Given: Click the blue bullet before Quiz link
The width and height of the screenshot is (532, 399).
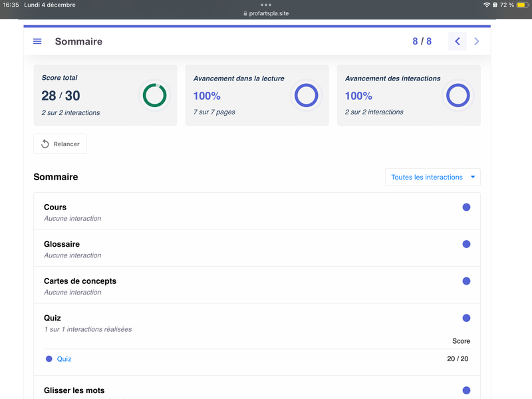Looking at the screenshot, I should 49,359.
